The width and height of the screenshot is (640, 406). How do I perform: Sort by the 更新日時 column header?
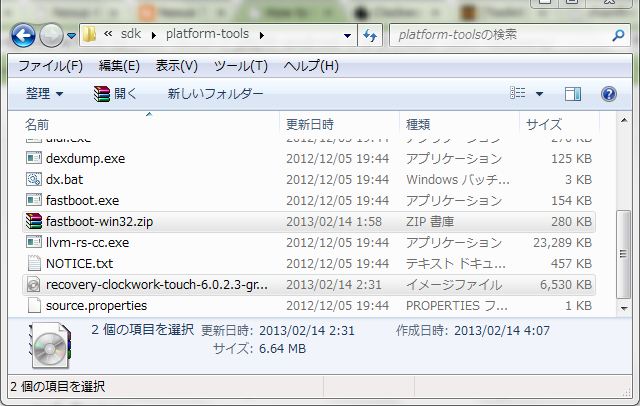point(339,124)
